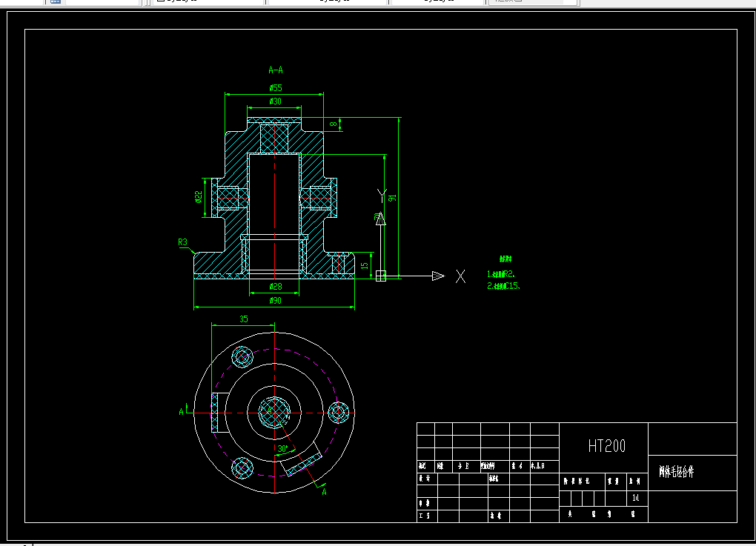This screenshot has width=756, height=546.
Task: Select technical note line ending in C1.5
Action: click(503, 286)
